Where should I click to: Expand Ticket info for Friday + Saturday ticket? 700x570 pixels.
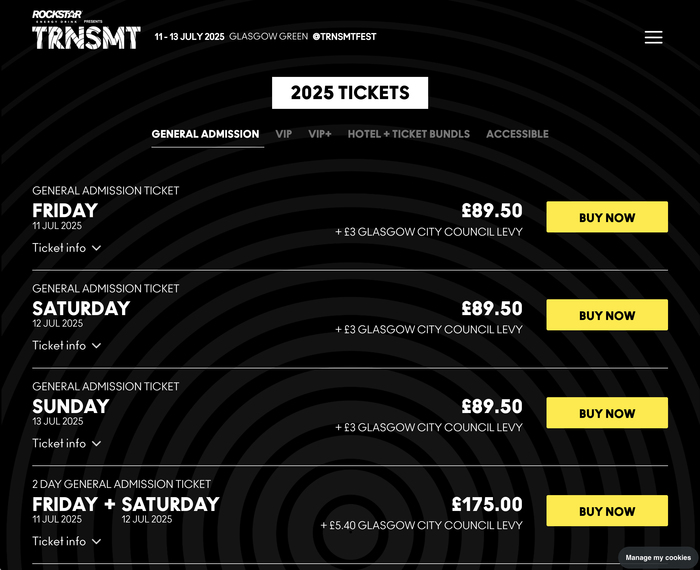[x=66, y=542]
